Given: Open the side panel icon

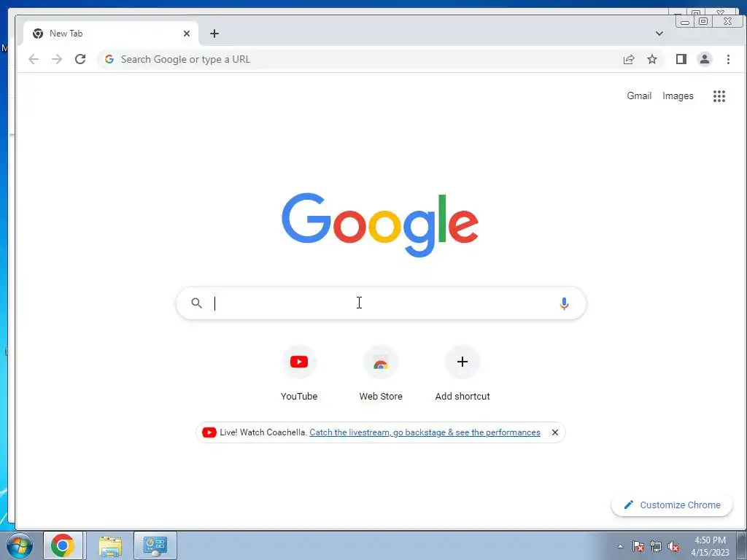Looking at the screenshot, I should (681, 59).
